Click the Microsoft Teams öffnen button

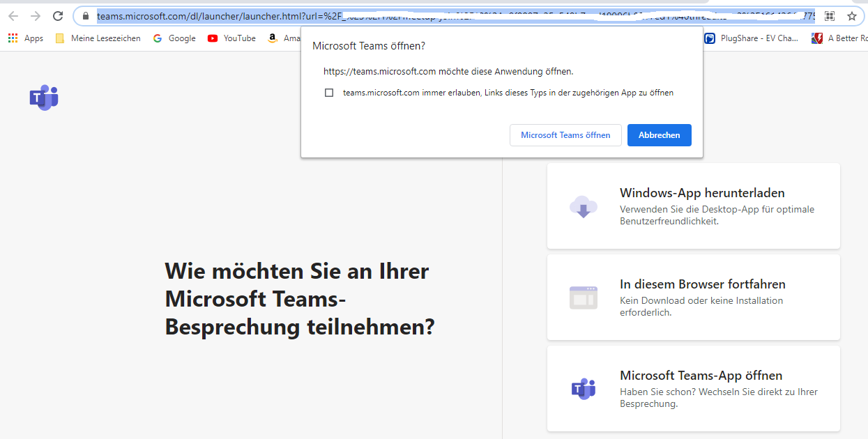[x=565, y=135]
